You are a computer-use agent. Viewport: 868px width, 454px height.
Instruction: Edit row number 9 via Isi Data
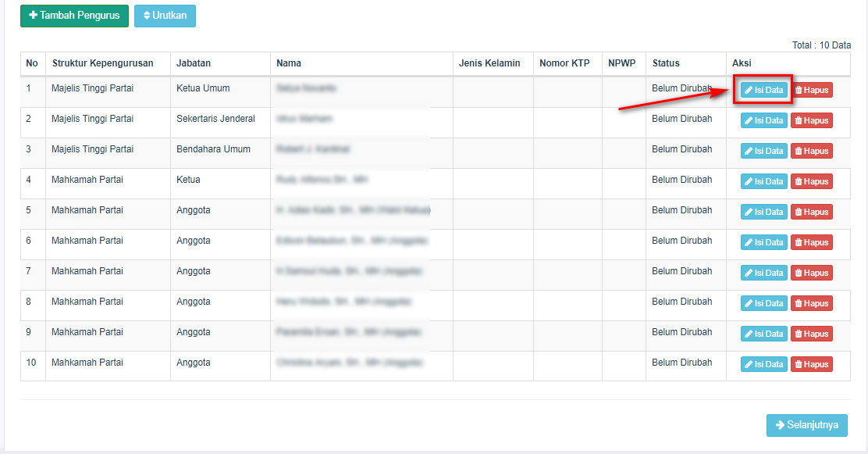click(x=764, y=334)
